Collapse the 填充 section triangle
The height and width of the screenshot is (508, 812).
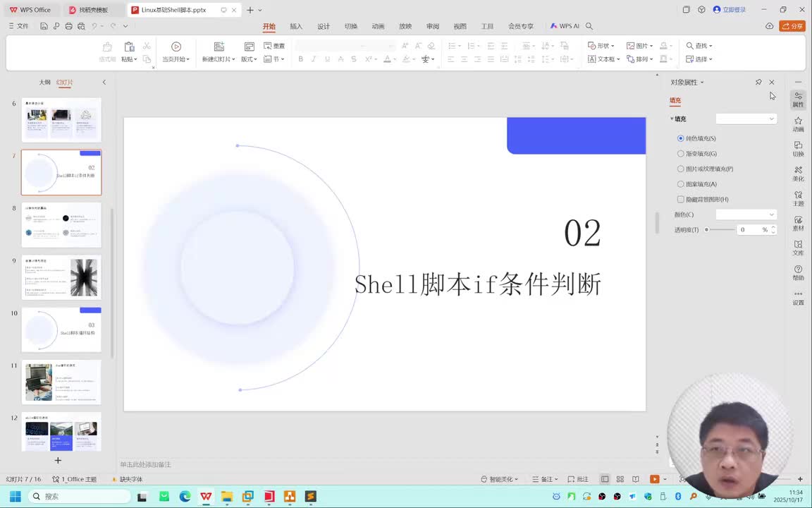tap(672, 119)
